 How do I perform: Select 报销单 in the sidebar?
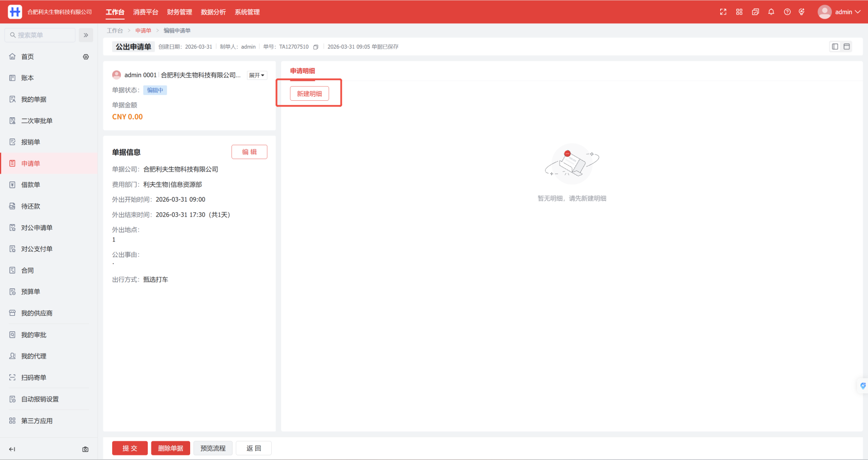pyautogui.click(x=30, y=142)
